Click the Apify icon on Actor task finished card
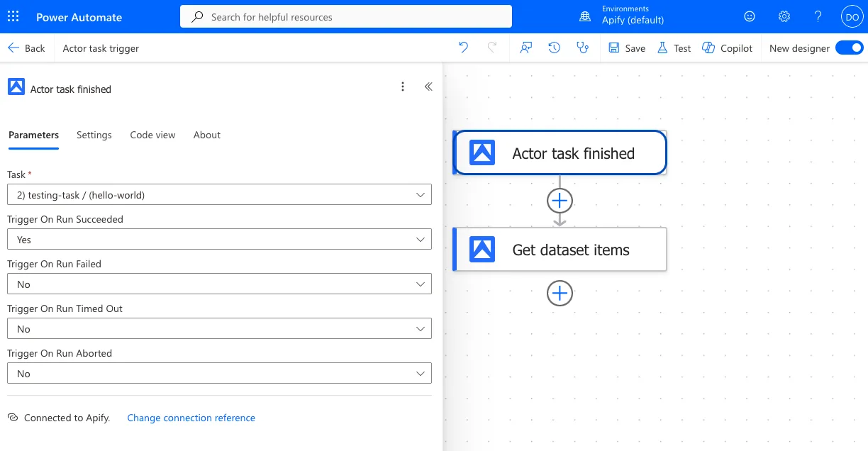The width and height of the screenshot is (868, 451). [x=482, y=152]
